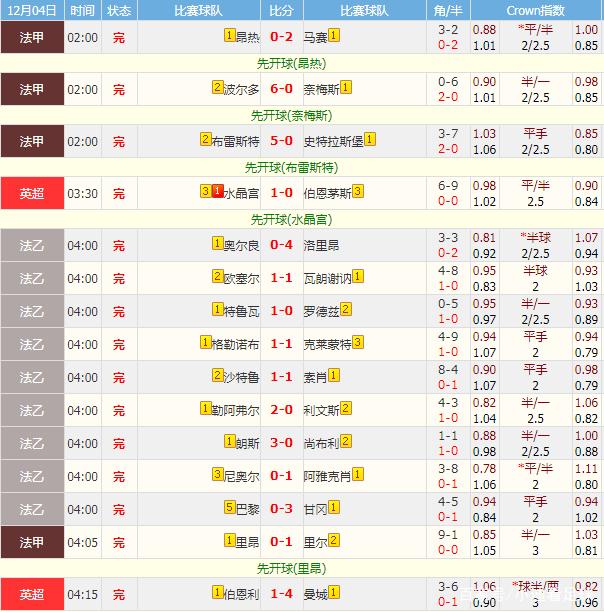Click the 先开球(水晶宫) kickoff note
This screenshot has width=604, height=612.
(x=291, y=219)
